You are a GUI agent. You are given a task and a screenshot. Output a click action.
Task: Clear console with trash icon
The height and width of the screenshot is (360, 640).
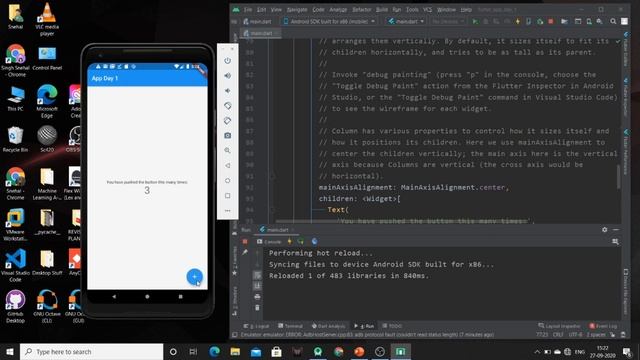257,308
